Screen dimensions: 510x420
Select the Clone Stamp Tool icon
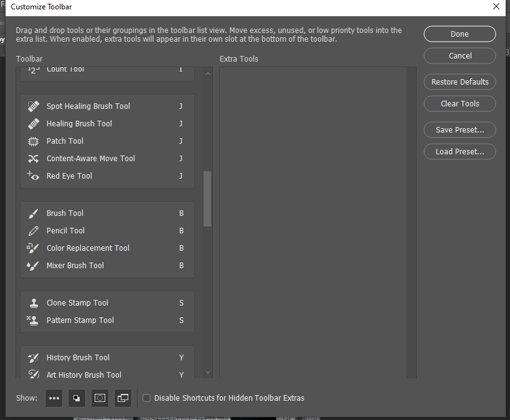pyautogui.click(x=33, y=302)
